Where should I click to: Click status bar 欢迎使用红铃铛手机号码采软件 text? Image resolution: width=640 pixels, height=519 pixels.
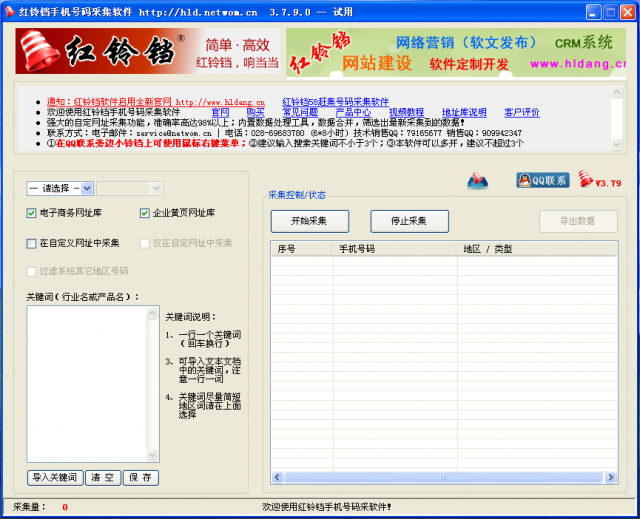pyautogui.click(x=327, y=507)
